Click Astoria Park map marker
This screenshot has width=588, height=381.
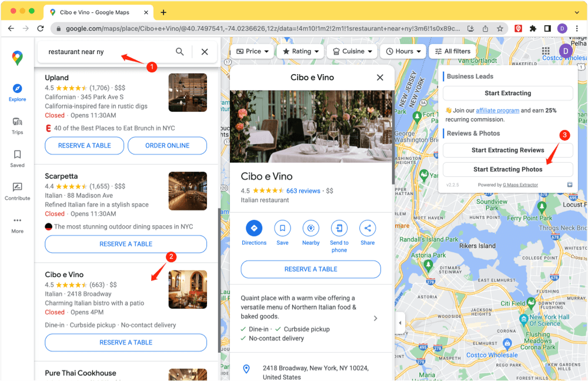click(428, 265)
